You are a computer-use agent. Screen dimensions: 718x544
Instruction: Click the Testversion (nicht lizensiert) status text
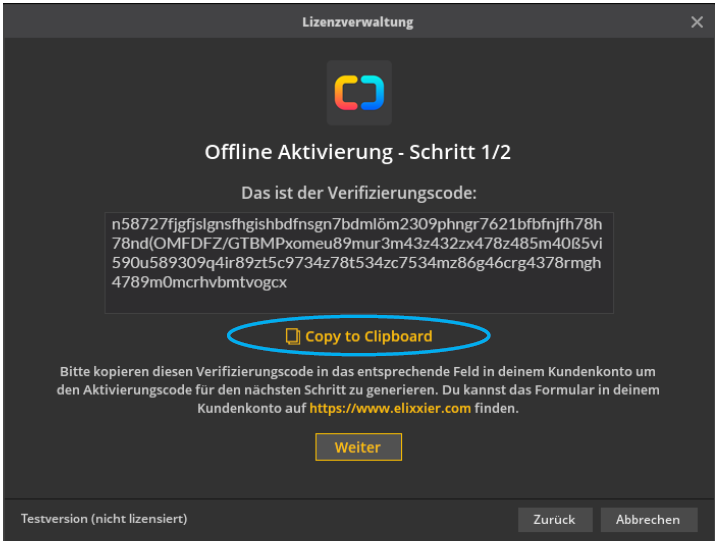pyautogui.click(x=104, y=519)
